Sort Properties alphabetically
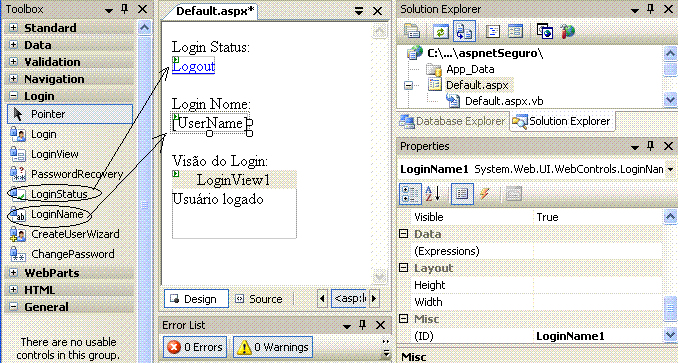The height and width of the screenshot is (363, 678). pyautogui.click(x=433, y=194)
